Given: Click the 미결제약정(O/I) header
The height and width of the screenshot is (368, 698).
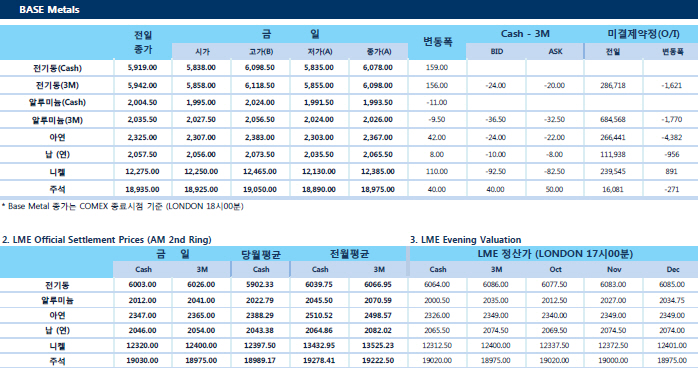Looking at the screenshot, I should click(643, 34).
